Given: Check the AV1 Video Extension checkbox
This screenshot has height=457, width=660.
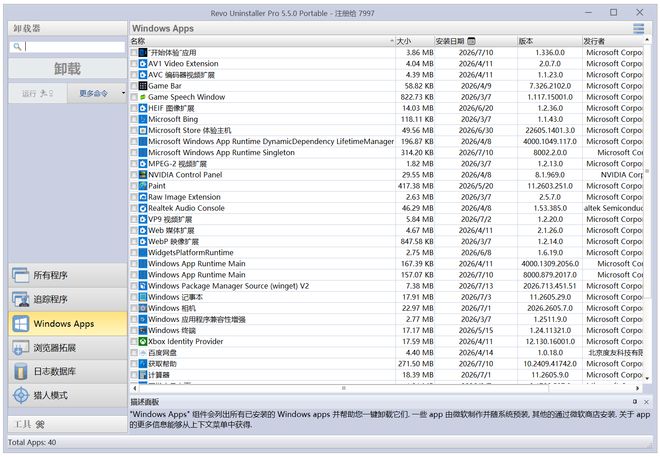Looking at the screenshot, I should (x=134, y=64).
